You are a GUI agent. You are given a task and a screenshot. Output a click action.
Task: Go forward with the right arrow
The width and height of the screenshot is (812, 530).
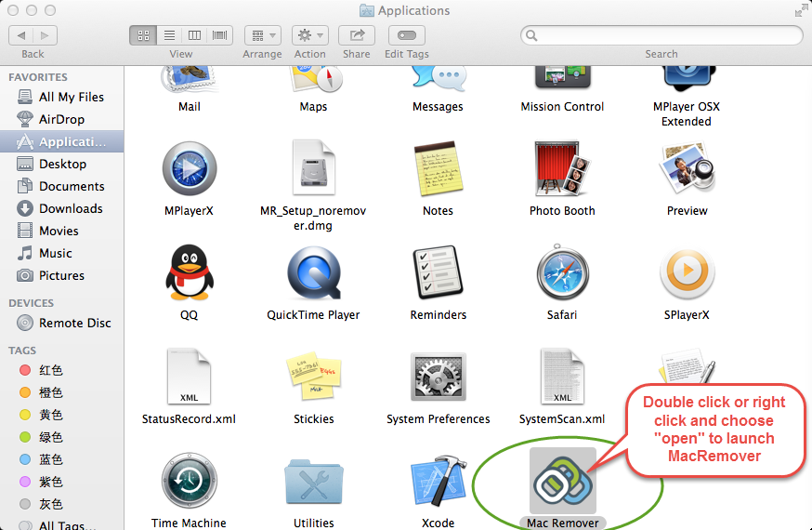point(45,35)
